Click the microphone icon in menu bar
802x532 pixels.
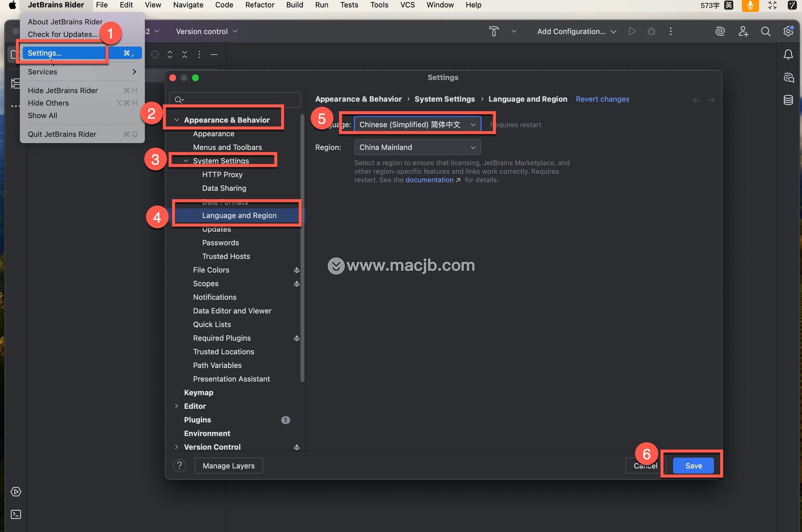pos(750,5)
